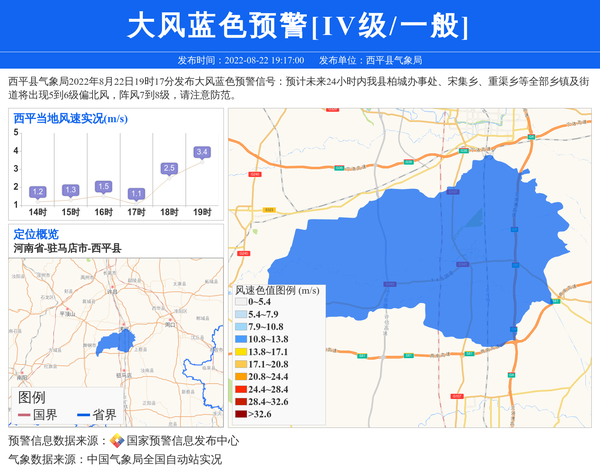Click the 24.4~28.4 red legend swatch
The image size is (600, 471).
click(241, 389)
